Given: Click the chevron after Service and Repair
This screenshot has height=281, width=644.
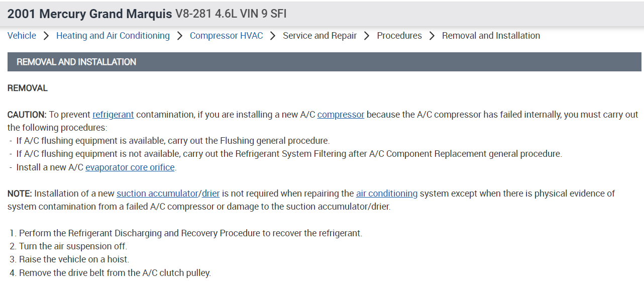Looking at the screenshot, I should point(367,36).
